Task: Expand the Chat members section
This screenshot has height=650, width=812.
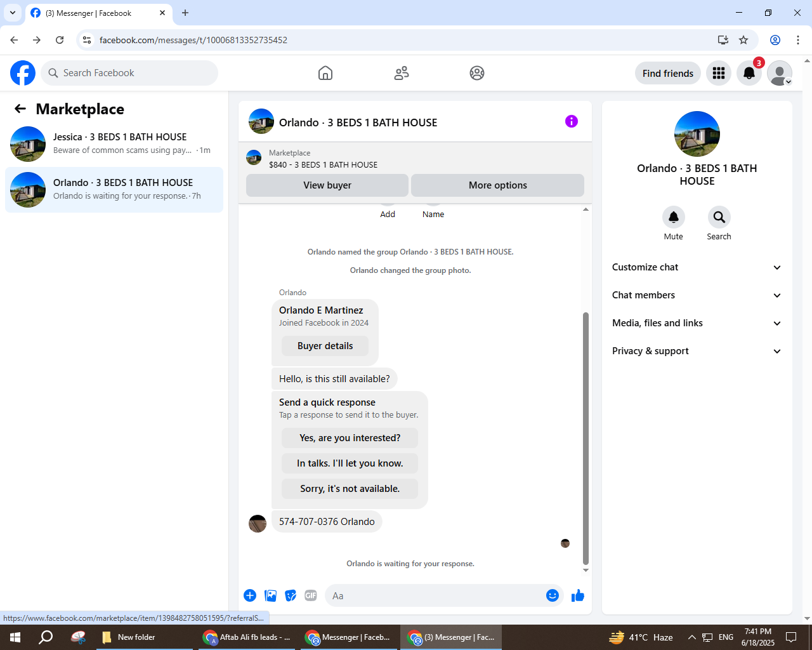Action: (x=697, y=295)
